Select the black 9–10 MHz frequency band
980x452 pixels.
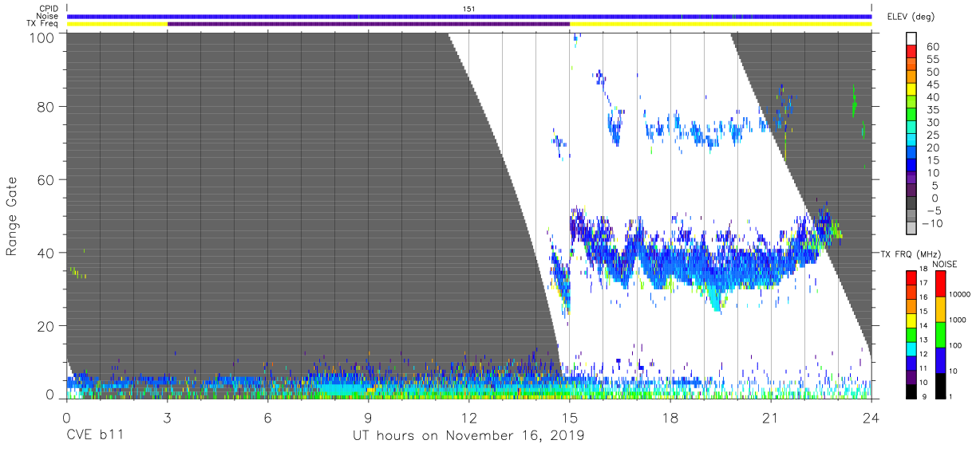pyautogui.click(x=911, y=391)
